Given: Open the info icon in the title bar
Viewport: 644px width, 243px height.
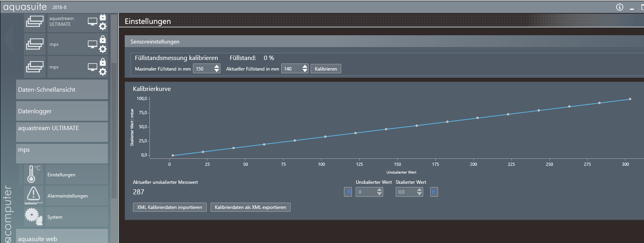Looking at the screenshot, I should (x=620, y=7).
